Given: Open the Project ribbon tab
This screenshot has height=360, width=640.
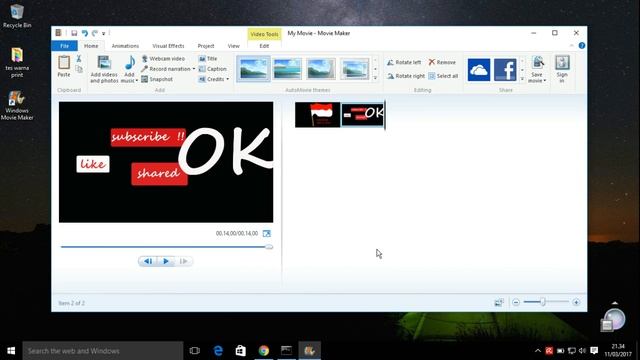Looking at the screenshot, I should pos(206,46).
